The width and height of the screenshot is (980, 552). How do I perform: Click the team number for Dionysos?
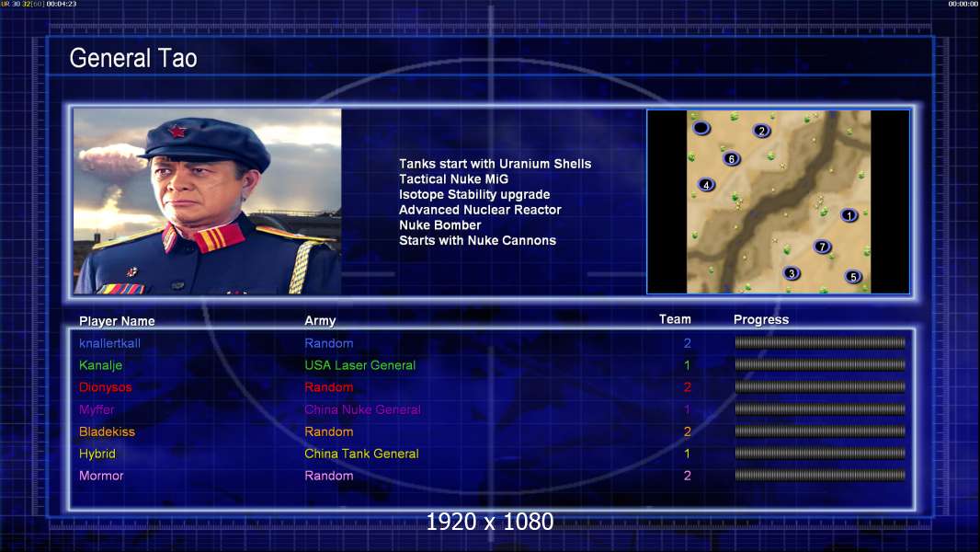click(x=687, y=387)
